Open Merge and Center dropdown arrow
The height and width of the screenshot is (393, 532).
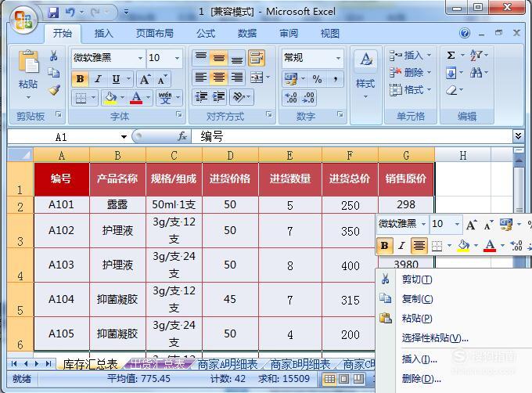[x=268, y=78]
